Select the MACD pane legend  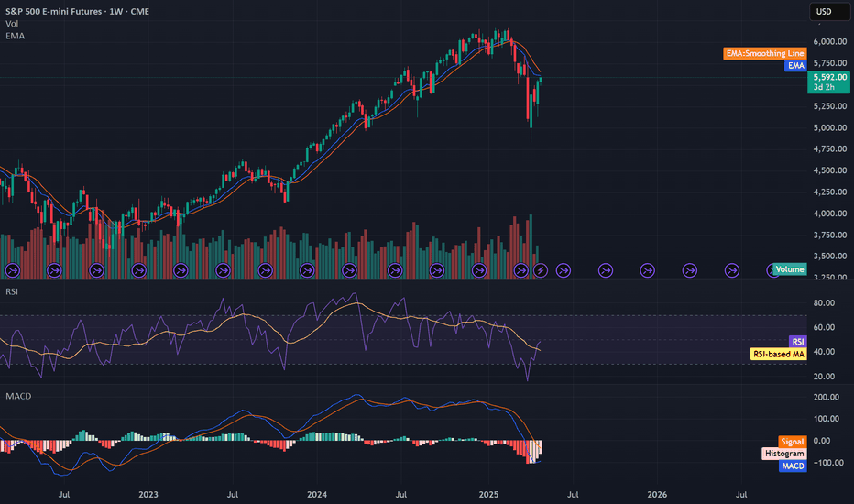[18, 396]
